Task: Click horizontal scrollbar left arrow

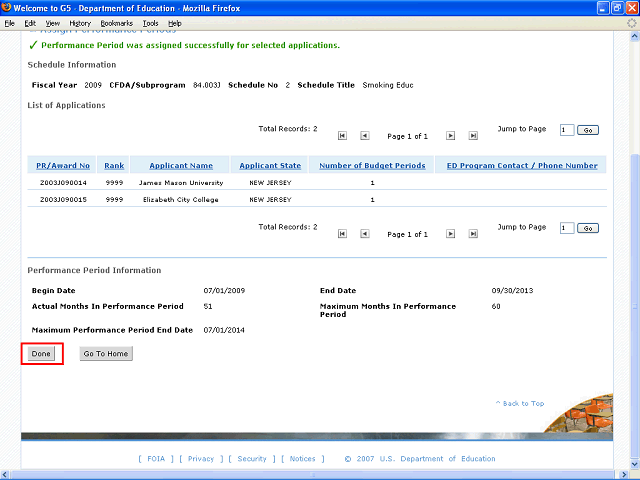Action: (x=5, y=475)
